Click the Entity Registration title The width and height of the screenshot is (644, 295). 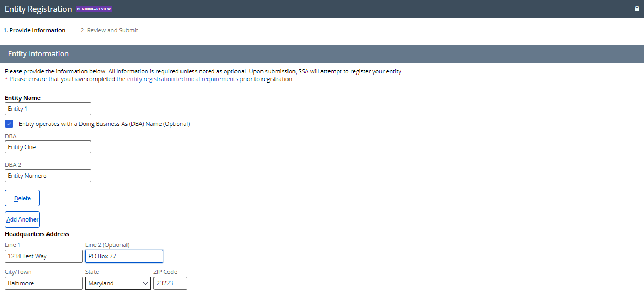38,9
